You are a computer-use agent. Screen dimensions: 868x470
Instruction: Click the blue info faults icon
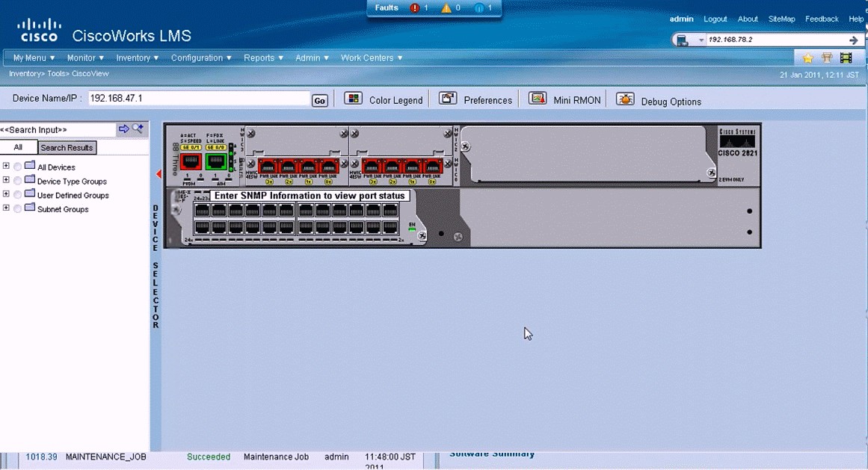pos(478,7)
